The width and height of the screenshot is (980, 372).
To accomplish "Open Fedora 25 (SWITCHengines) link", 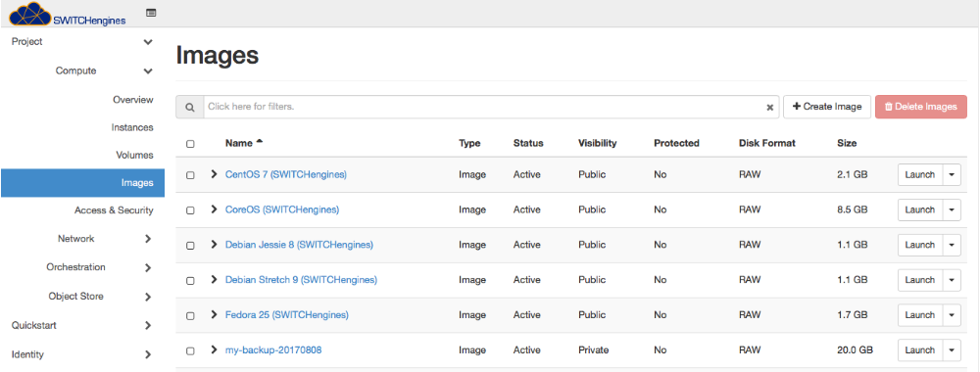I will coord(287,314).
